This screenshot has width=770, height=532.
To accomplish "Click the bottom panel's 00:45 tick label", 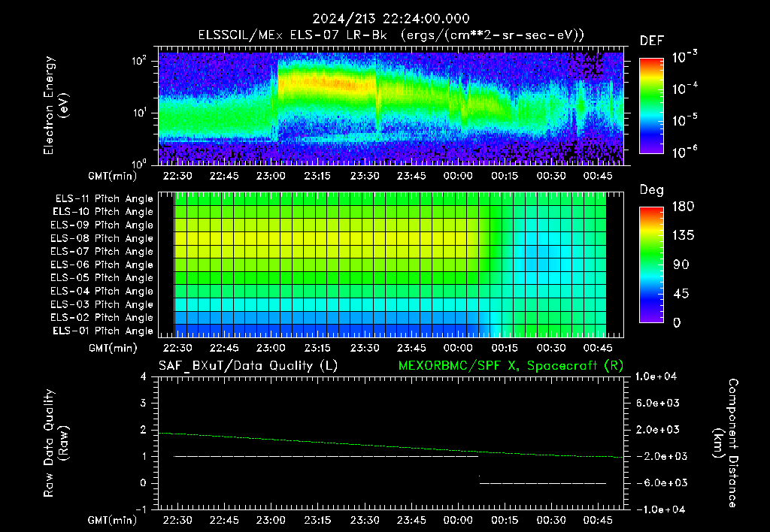I will (598, 520).
